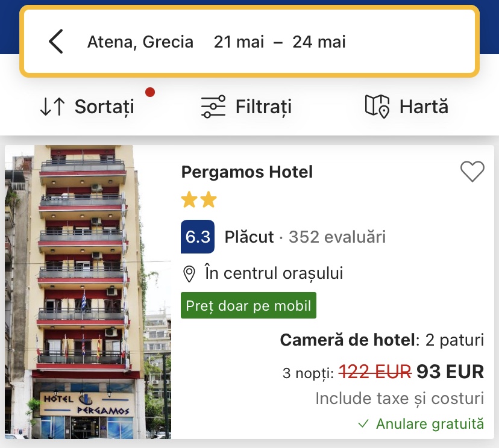
Task: Click the 93 EUR discounted price
Action: point(450,372)
